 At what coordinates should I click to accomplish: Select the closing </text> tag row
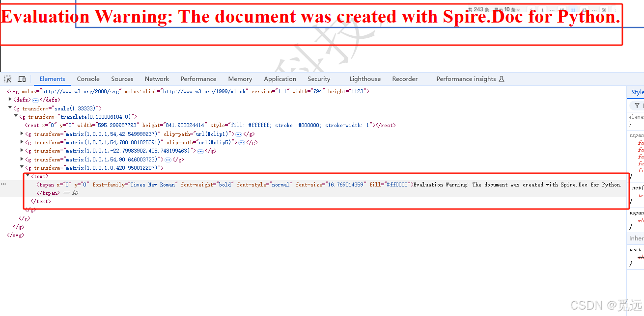(x=40, y=201)
